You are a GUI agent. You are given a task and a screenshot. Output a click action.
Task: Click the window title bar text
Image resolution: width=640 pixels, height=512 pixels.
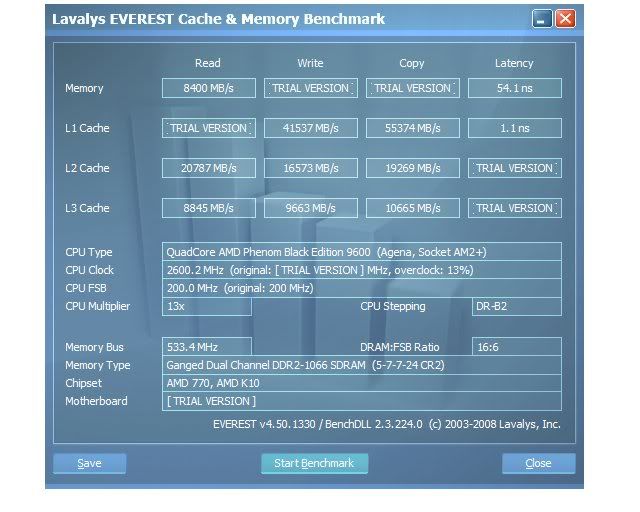tap(218, 19)
